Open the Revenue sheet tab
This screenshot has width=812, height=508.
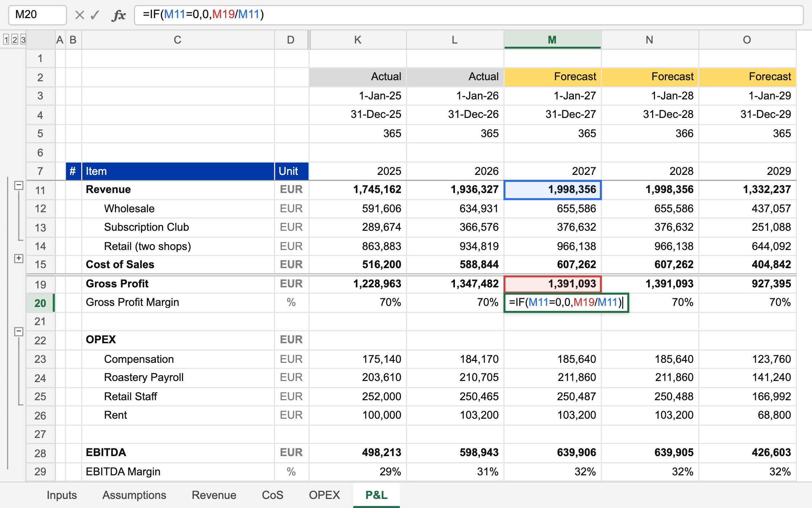214,495
